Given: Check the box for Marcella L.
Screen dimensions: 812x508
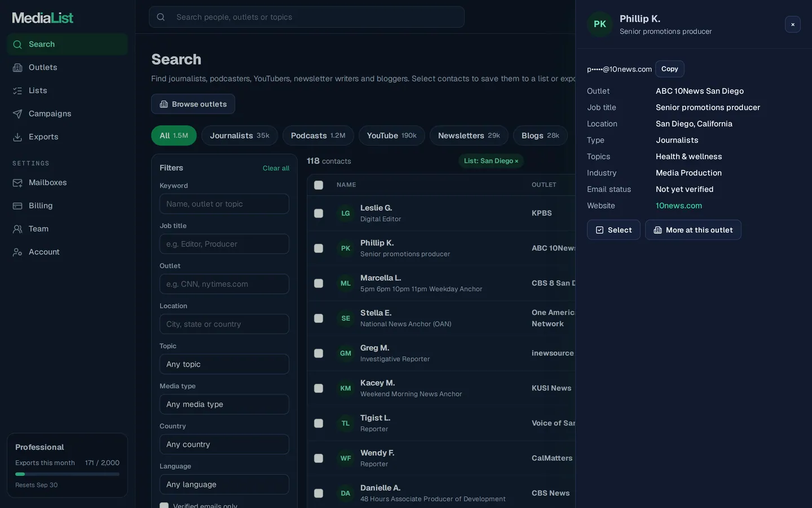Looking at the screenshot, I should pyautogui.click(x=319, y=283).
